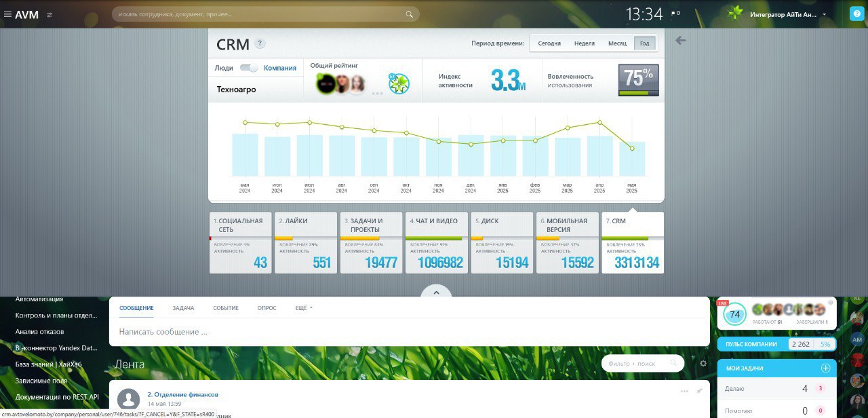Click the Написать сообщение input field
This screenshot has height=418, width=868.
tap(271, 332)
